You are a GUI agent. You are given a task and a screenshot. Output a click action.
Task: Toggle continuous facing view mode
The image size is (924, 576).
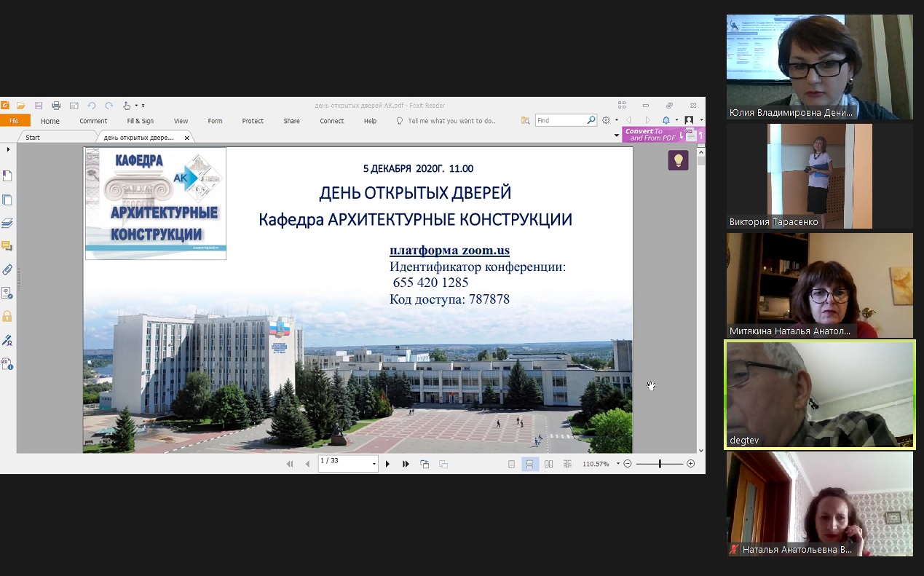pos(567,464)
